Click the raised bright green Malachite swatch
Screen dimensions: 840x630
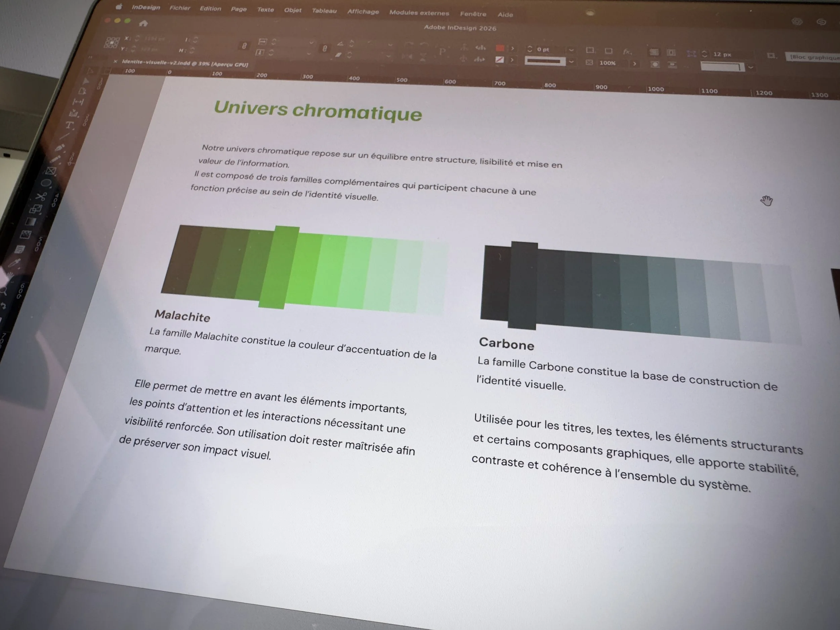[279, 267]
